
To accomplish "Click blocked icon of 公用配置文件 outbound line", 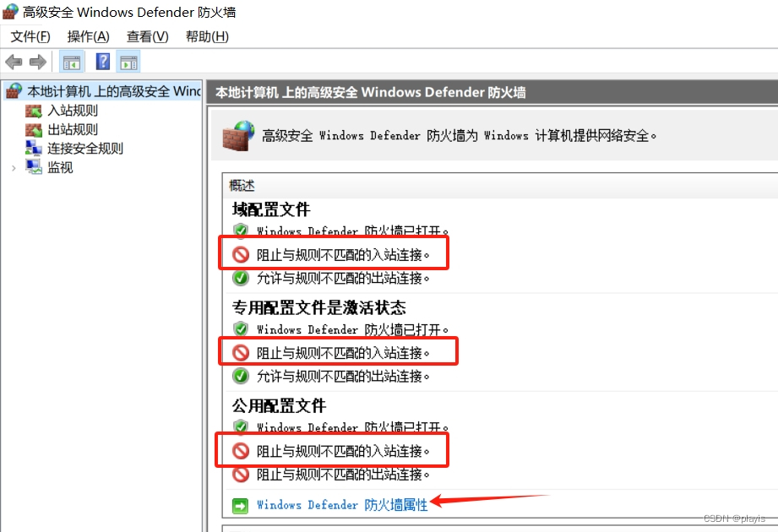I will [x=241, y=475].
